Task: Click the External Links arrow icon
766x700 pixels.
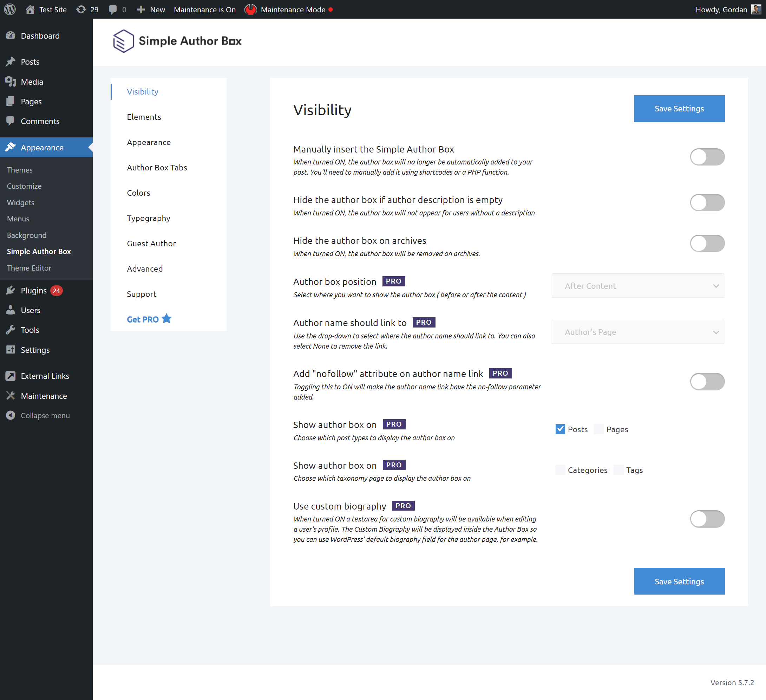Action: click(x=11, y=376)
